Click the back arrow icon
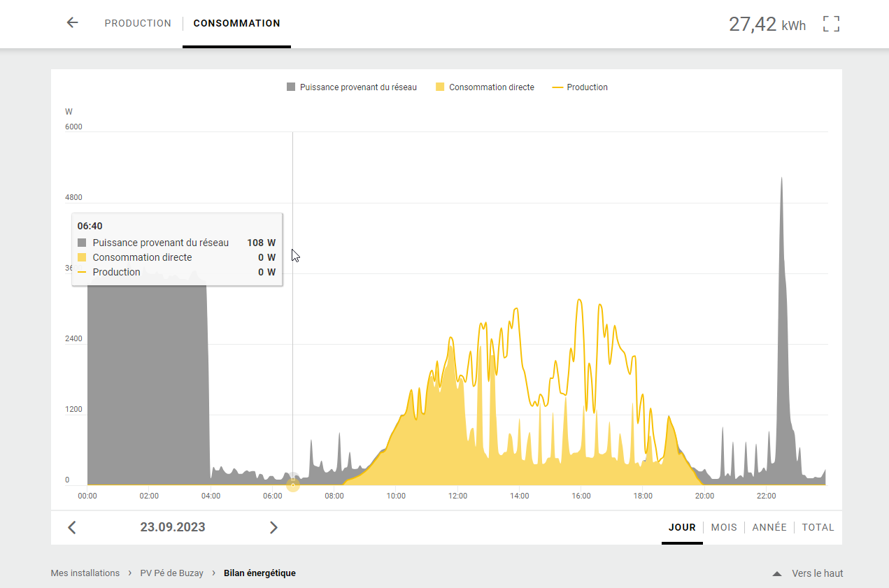The image size is (889, 588). [x=72, y=23]
